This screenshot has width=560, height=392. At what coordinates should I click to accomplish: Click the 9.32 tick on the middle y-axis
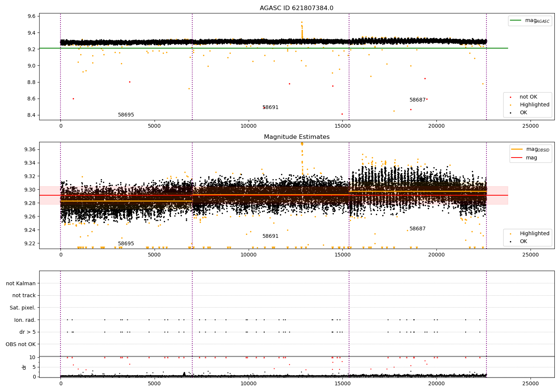click(x=30, y=177)
